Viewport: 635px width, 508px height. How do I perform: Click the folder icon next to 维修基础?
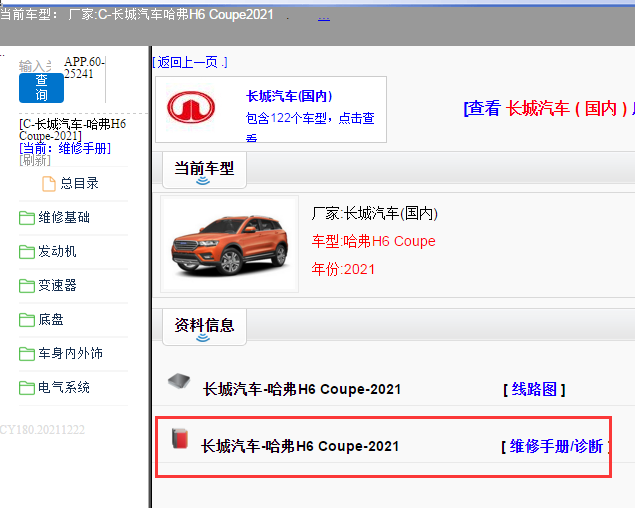click(27, 218)
